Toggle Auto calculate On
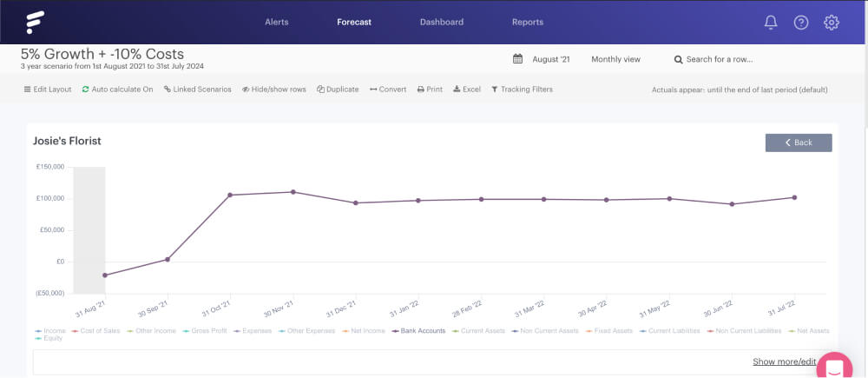 [117, 90]
